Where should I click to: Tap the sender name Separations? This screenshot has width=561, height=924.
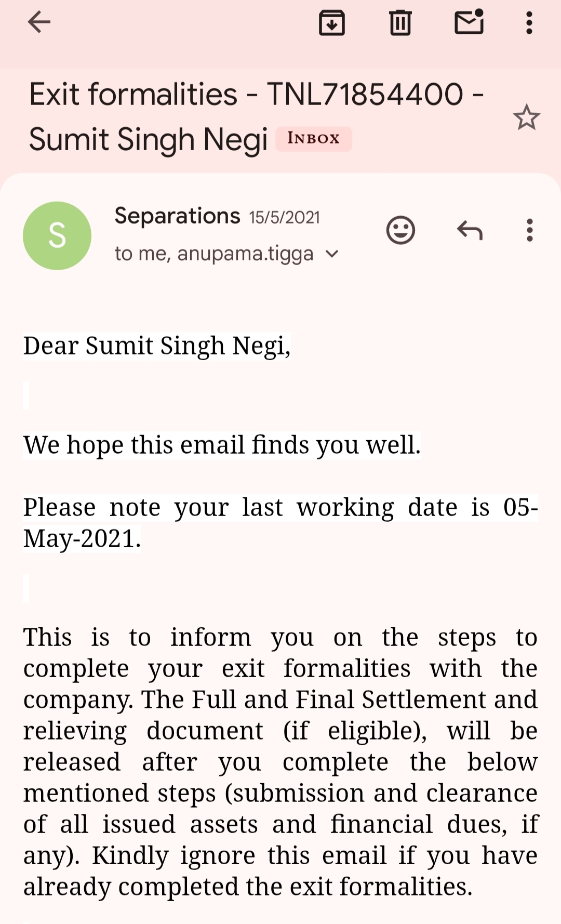coord(177,216)
